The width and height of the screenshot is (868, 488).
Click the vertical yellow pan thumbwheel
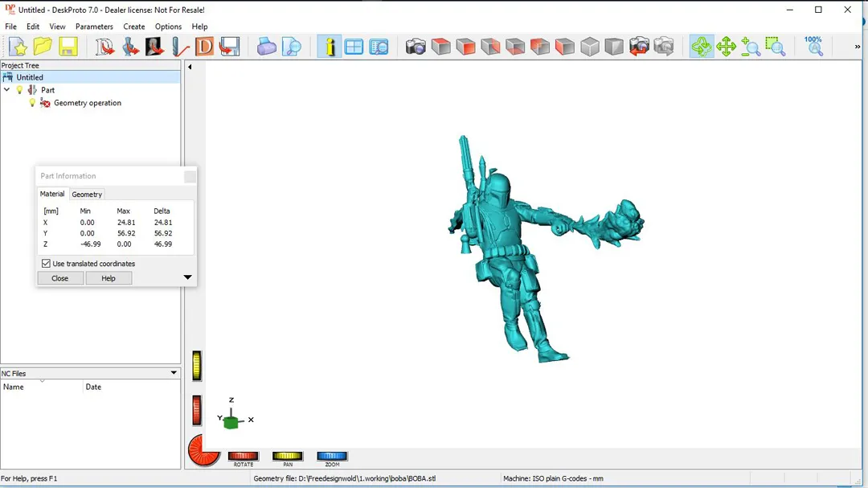click(x=197, y=366)
